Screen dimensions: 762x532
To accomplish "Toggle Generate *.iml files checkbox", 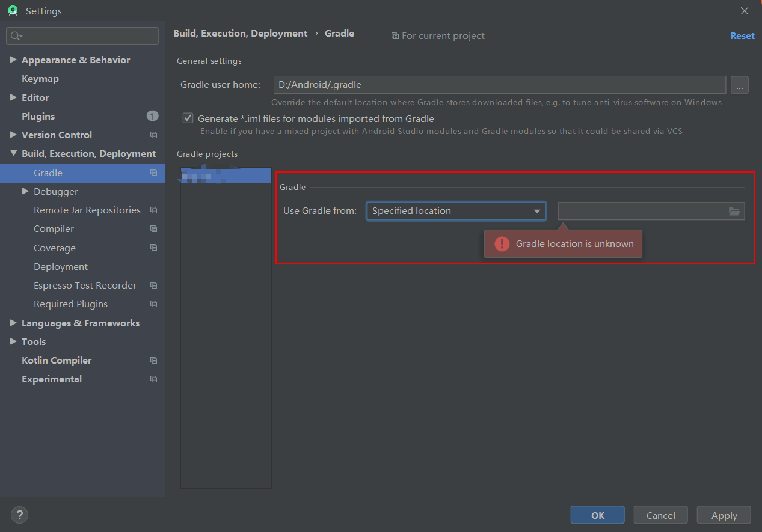I will pyautogui.click(x=188, y=118).
